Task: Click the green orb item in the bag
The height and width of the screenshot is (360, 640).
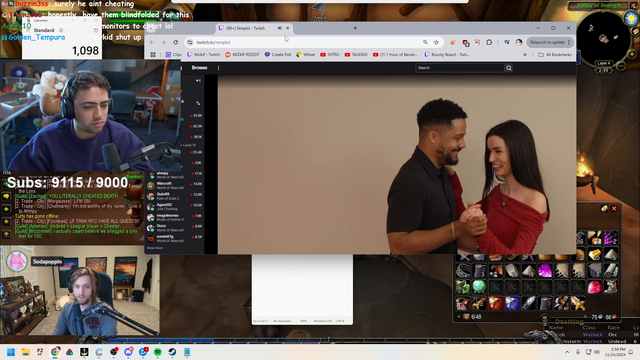Action: coord(479,287)
